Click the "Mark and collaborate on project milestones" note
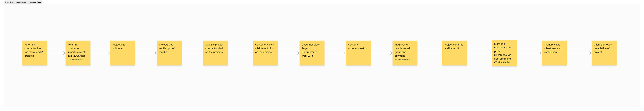Image resolution: width=644 pixels, height=111 pixels. point(504,53)
